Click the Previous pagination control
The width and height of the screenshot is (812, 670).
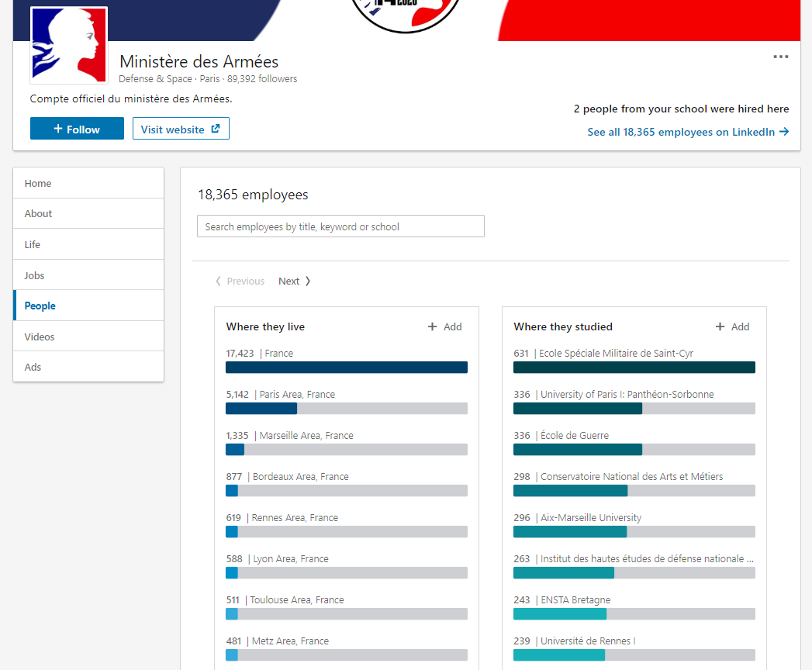coord(240,281)
